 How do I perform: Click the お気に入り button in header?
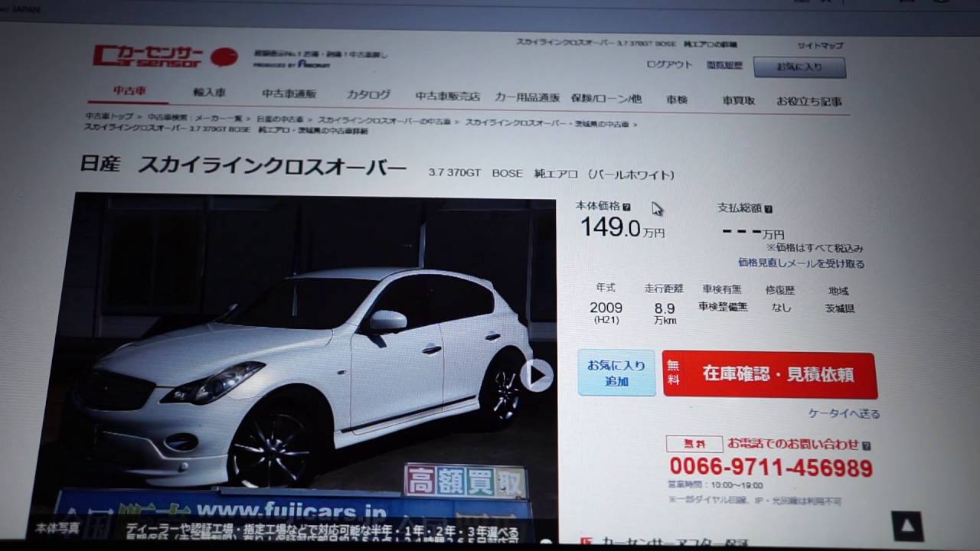[799, 67]
